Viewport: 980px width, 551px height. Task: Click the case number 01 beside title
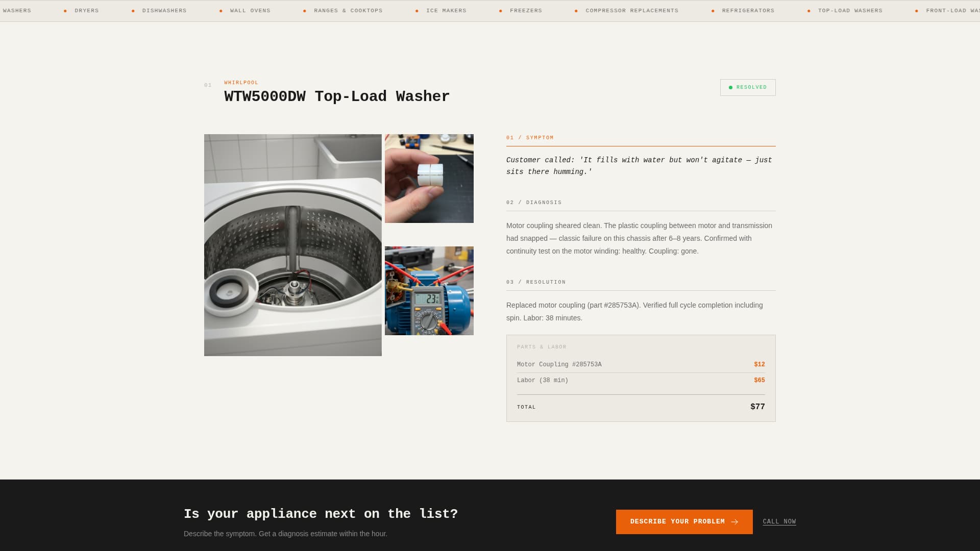pyautogui.click(x=208, y=85)
